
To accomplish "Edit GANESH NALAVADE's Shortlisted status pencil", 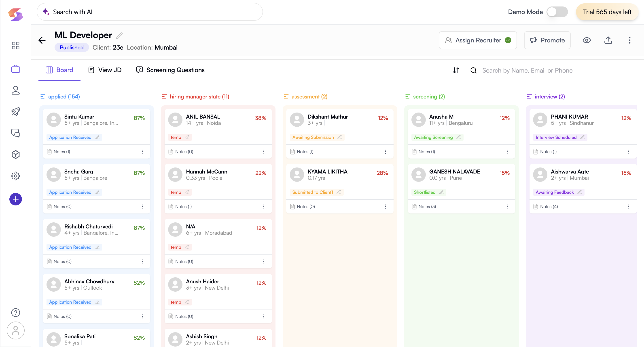I will point(441,192).
